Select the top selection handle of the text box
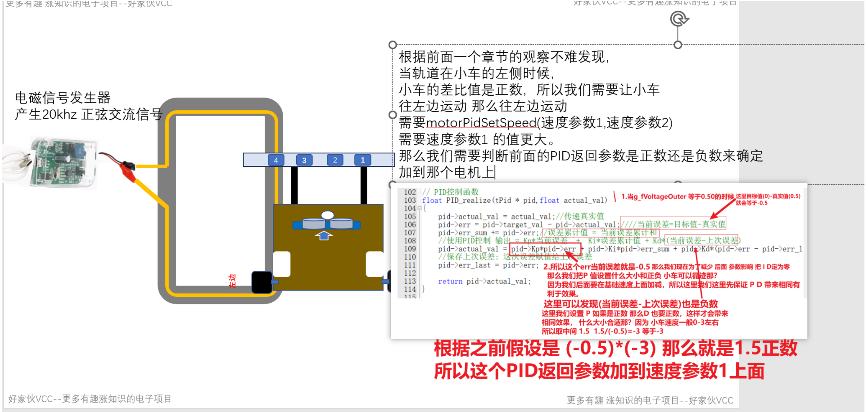This screenshot has width=868, height=412. click(393, 45)
